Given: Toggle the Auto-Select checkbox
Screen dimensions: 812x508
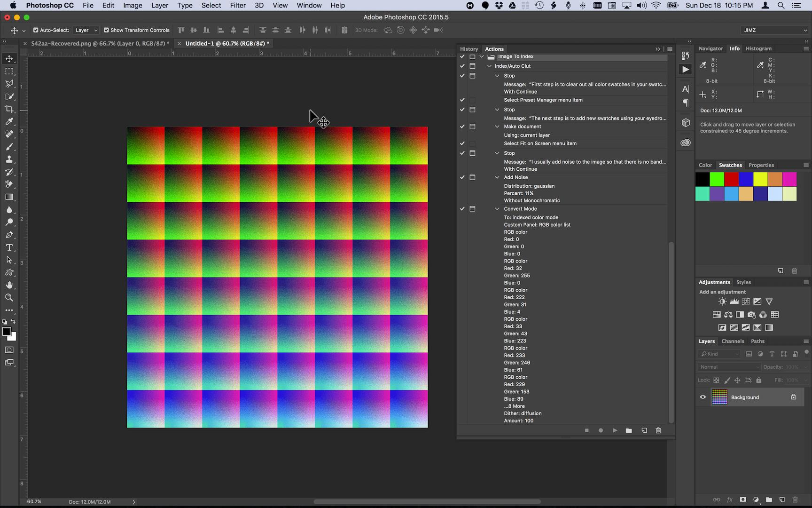Looking at the screenshot, I should coord(36,30).
